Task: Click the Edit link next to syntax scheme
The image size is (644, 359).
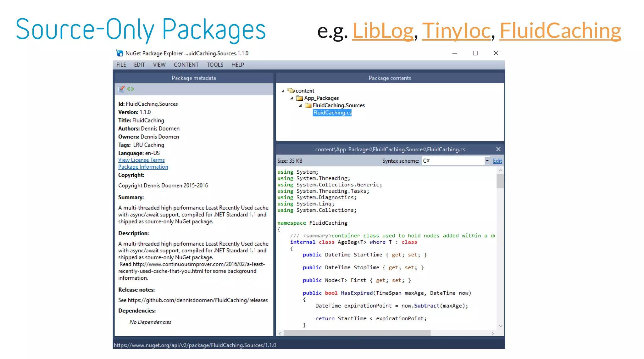Action: click(x=497, y=161)
